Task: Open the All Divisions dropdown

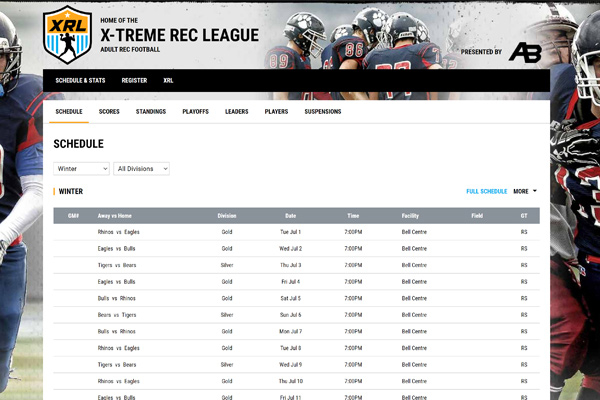Action: click(141, 169)
